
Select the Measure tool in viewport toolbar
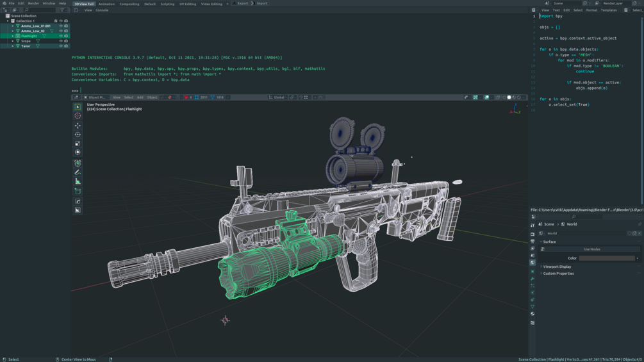[78, 181]
